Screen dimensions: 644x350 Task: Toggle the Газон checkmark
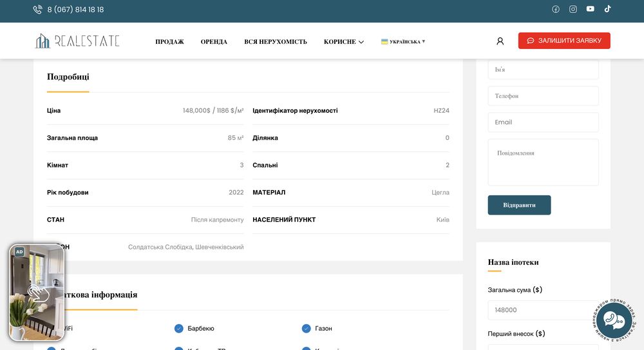[307, 329]
